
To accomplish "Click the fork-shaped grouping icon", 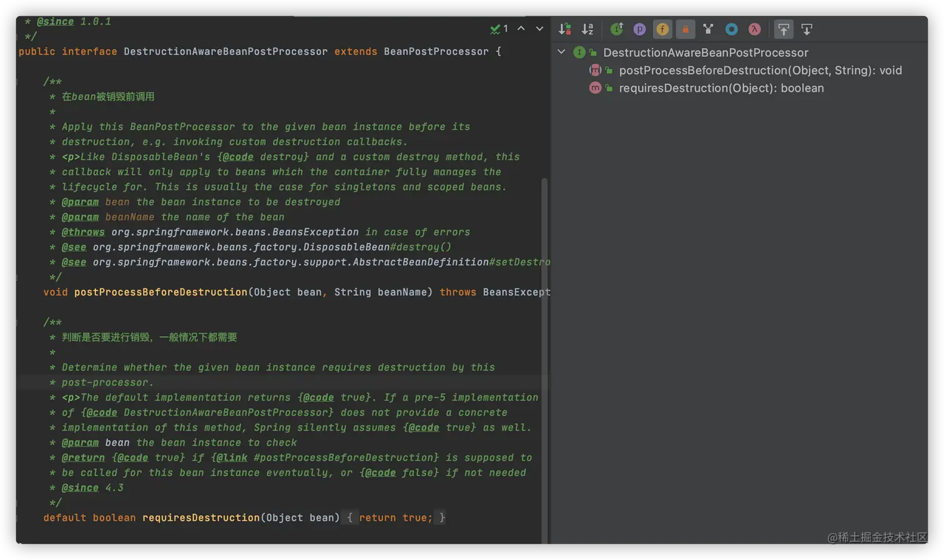I will (x=708, y=29).
